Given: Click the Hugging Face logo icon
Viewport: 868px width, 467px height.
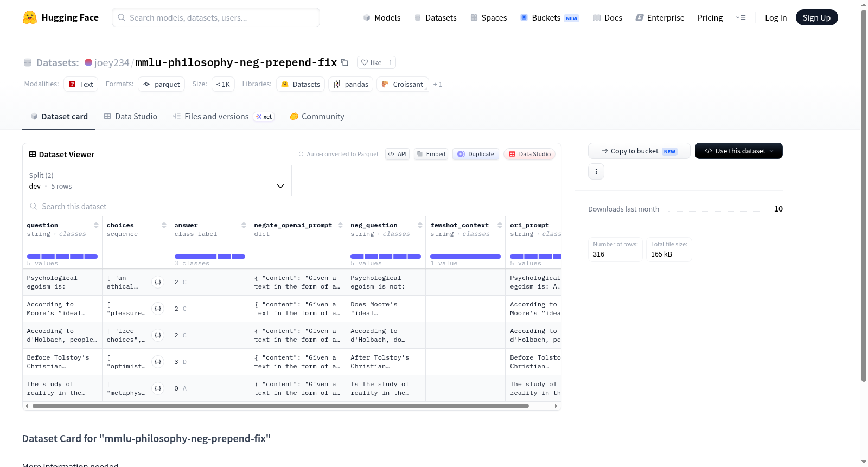Looking at the screenshot, I should point(30,17).
